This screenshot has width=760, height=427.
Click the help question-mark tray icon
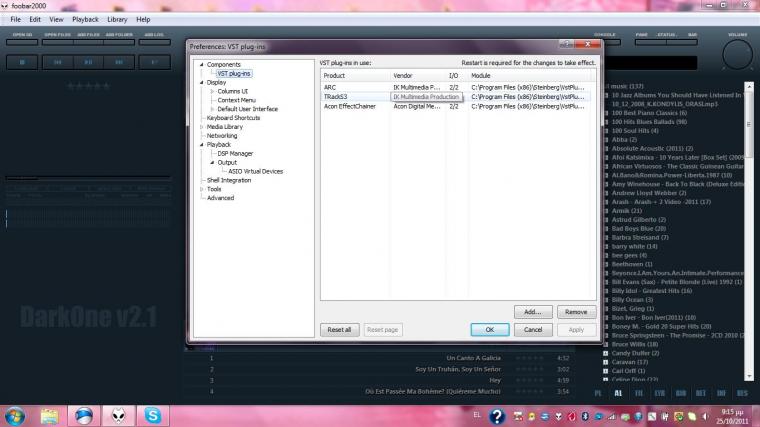click(x=497, y=416)
